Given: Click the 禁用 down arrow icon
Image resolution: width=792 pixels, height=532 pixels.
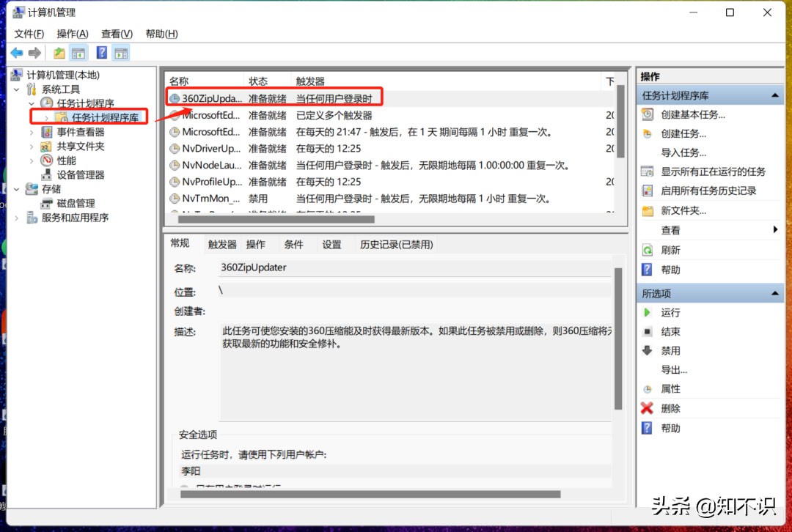Looking at the screenshot, I should [x=648, y=350].
